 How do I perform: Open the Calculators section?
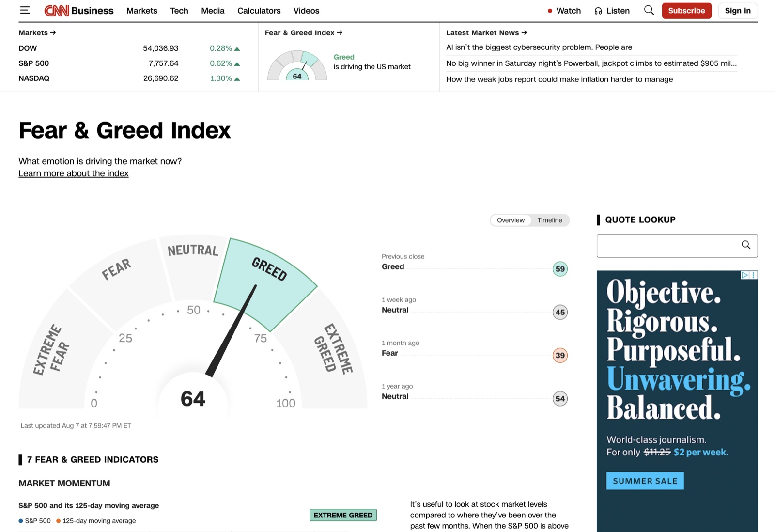tap(259, 11)
